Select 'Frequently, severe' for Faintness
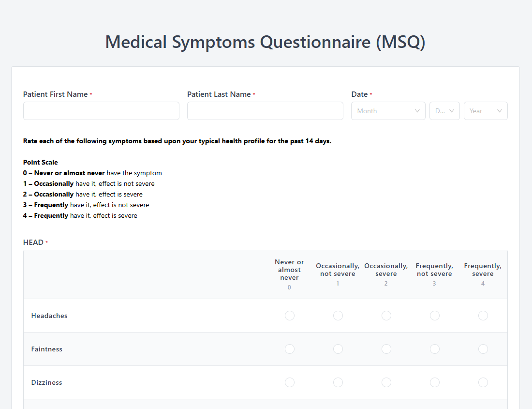This screenshot has height=409, width=532. point(483,349)
